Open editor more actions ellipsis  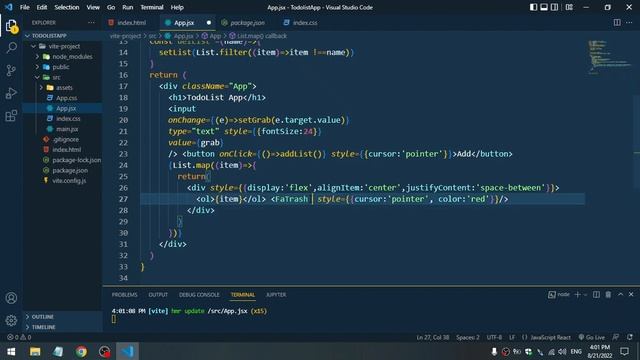point(629,23)
